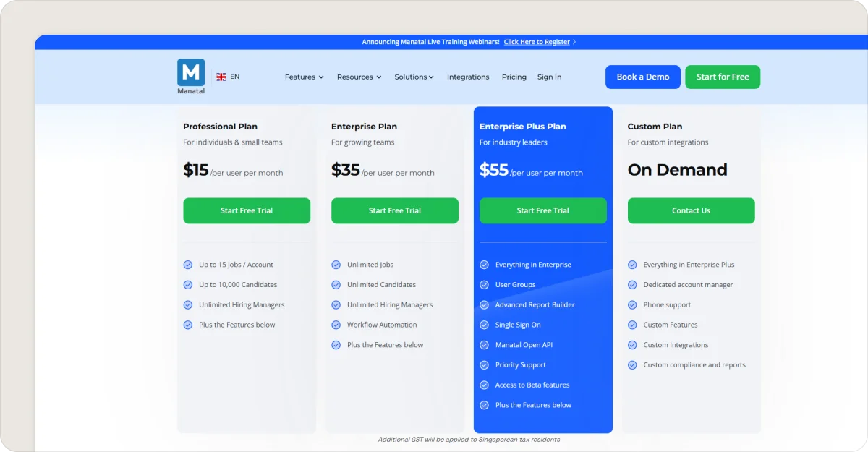Click the Custom Plan heading
Viewport: 868px width, 452px height.
(655, 127)
